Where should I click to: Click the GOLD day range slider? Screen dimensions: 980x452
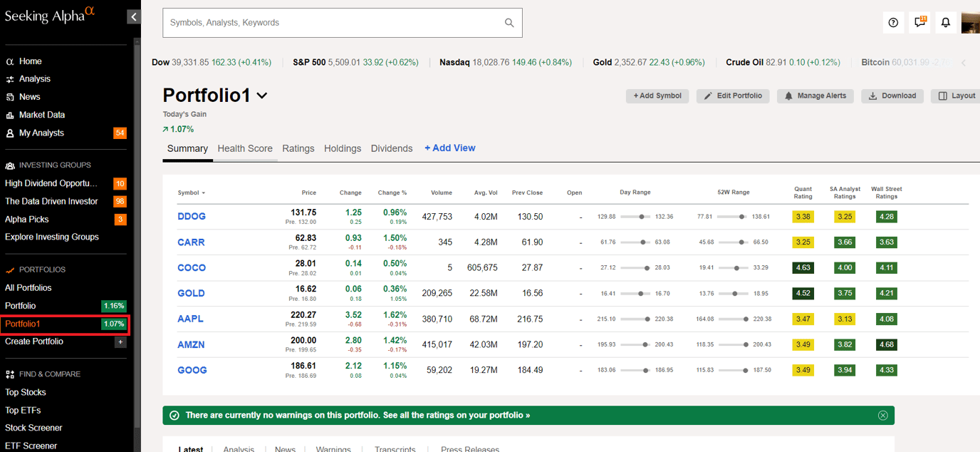(635, 294)
